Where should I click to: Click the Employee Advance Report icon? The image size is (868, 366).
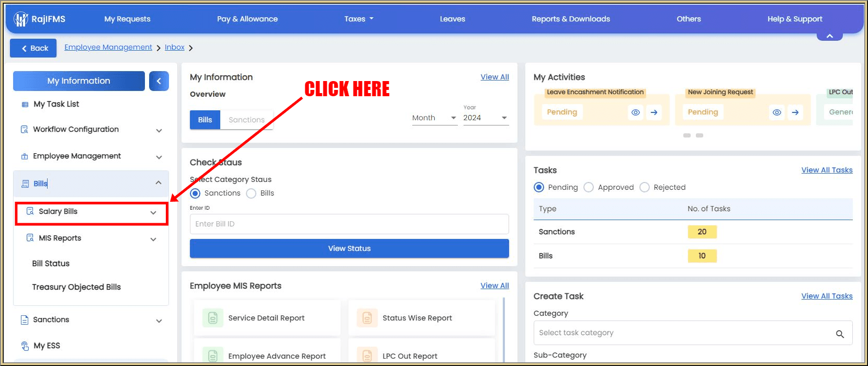(x=213, y=356)
